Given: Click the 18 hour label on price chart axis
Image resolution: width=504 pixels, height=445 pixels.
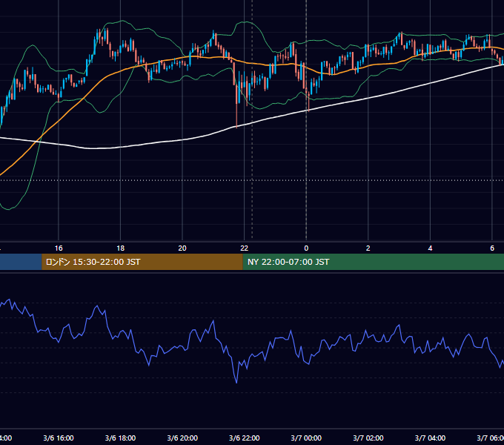Looking at the screenshot, I should (121, 248).
